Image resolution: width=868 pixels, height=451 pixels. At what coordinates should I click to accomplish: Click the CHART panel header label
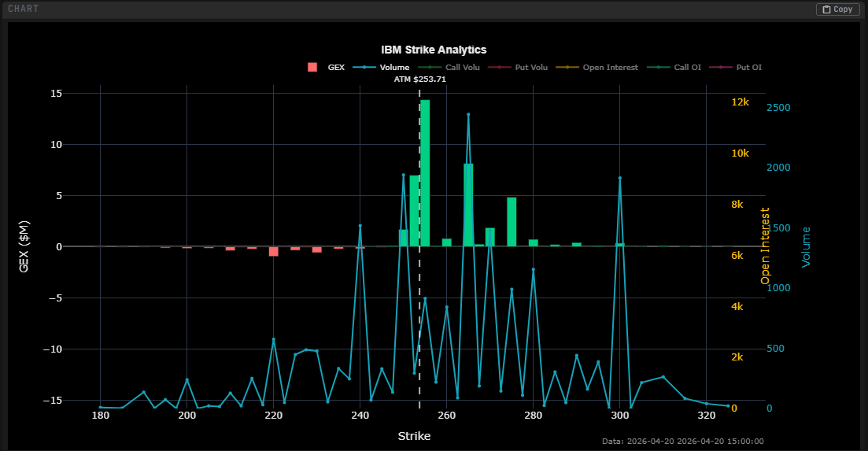pyautogui.click(x=24, y=9)
